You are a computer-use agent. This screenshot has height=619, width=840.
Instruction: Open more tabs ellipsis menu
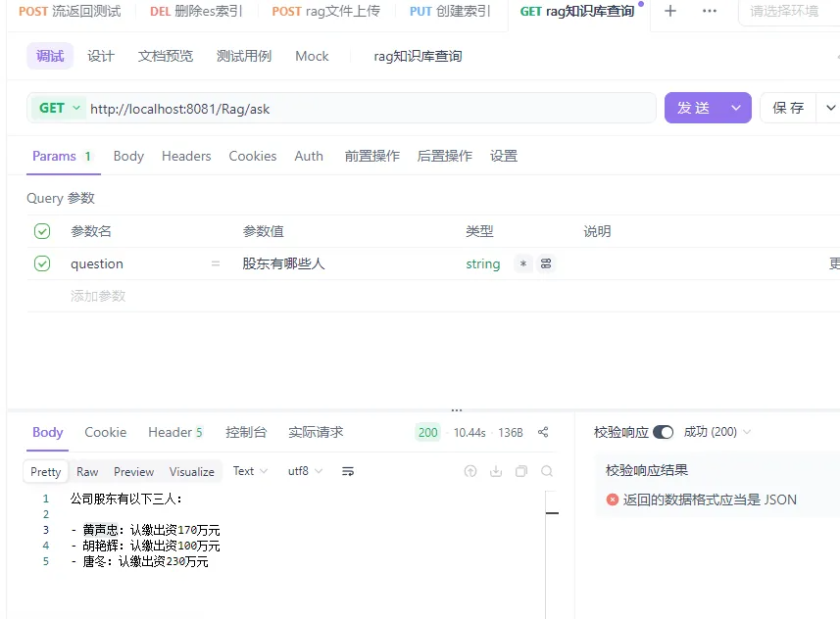pos(710,11)
